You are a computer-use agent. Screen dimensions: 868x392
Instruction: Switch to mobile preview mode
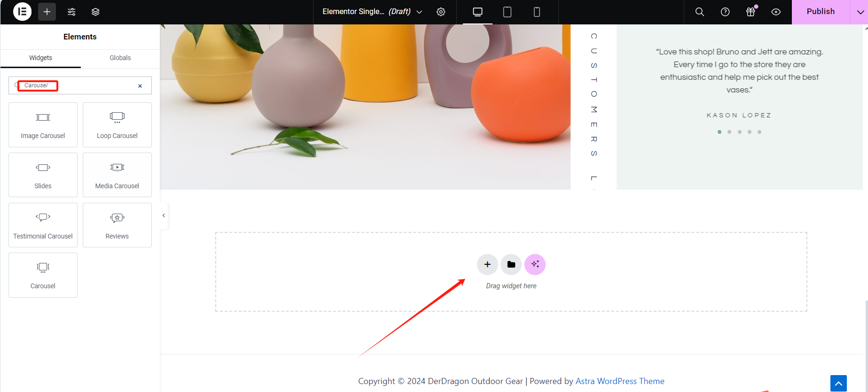tap(537, 12)
